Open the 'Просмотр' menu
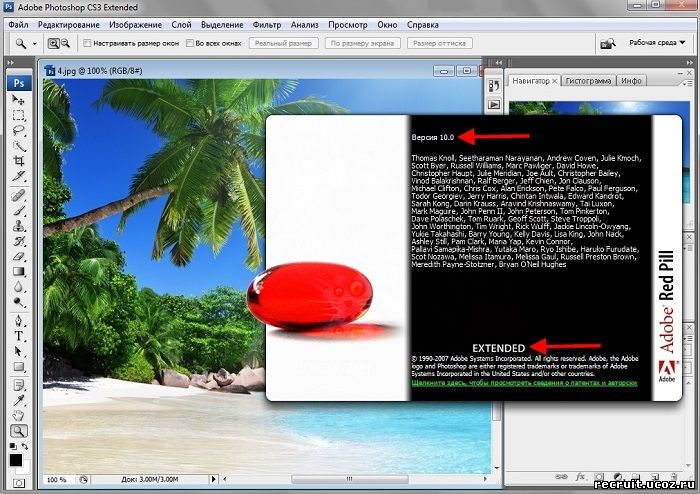 [348, 25]
